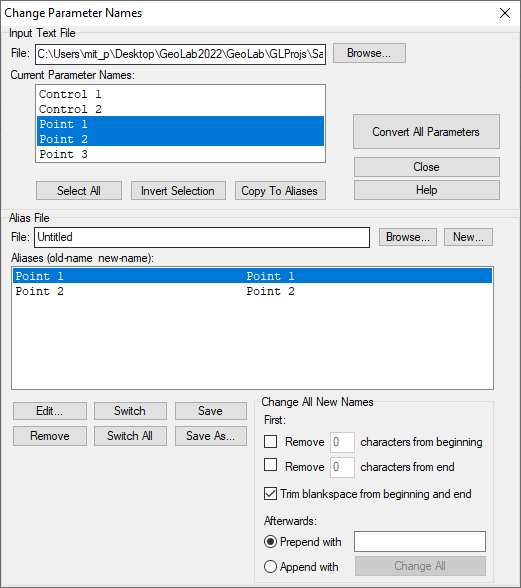Click the Alias File name field
This screenshot has height=588, width=521.
pos(202,237)
